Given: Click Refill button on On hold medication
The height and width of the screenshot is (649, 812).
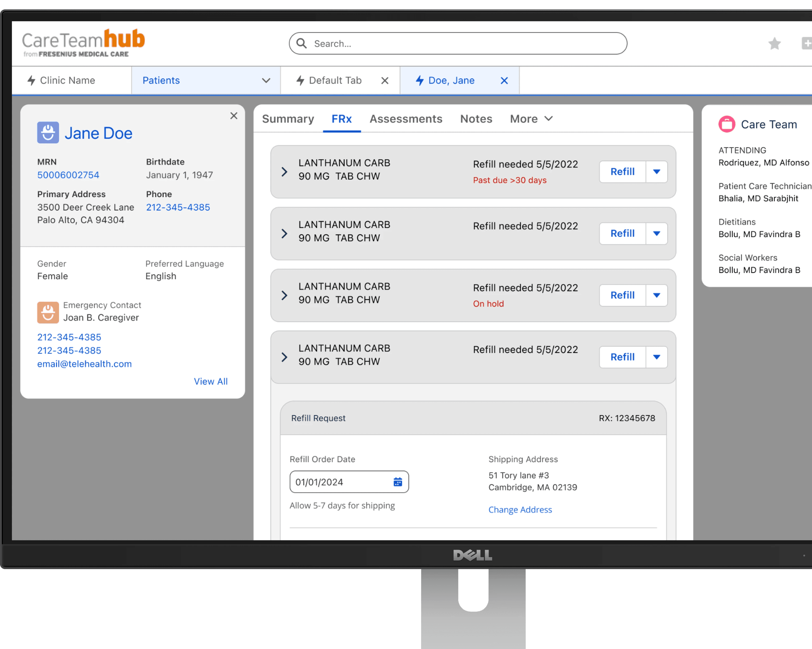Looking at the screenshot, I should 622,295.
